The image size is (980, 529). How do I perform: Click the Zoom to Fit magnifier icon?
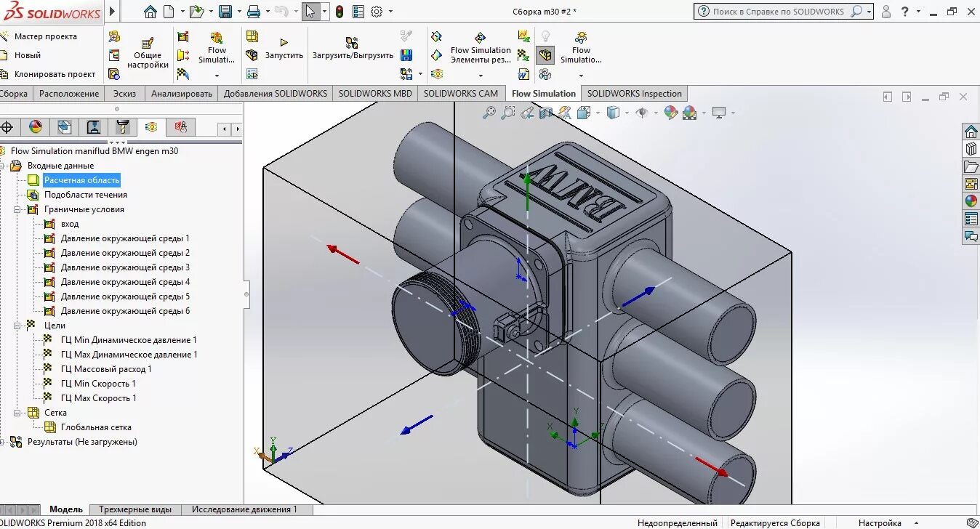489,113
